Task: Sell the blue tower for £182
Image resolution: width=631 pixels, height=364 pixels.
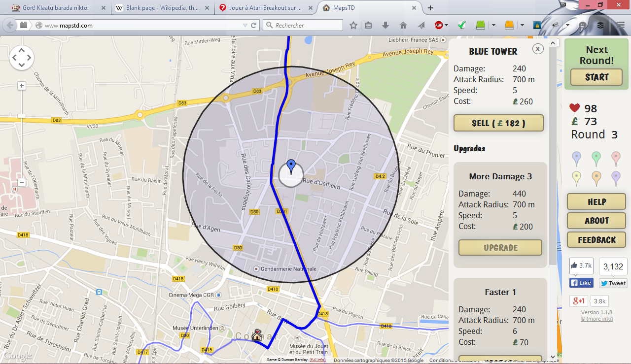Action: [498, 123]
